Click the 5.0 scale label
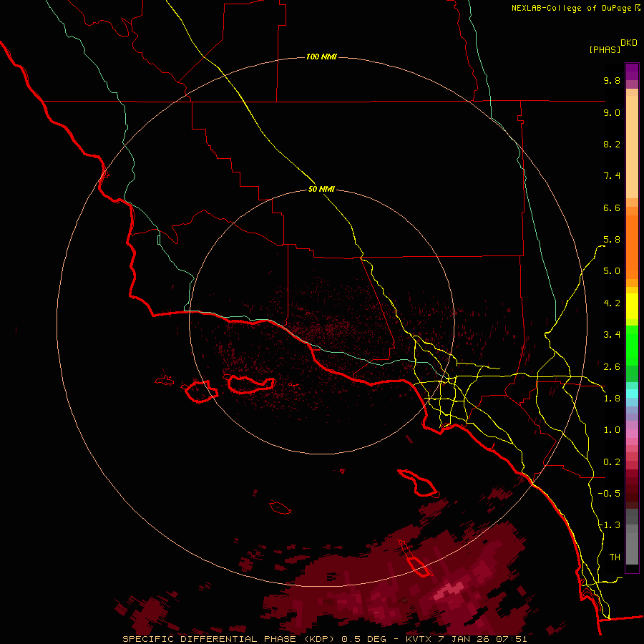 [612, 271]
